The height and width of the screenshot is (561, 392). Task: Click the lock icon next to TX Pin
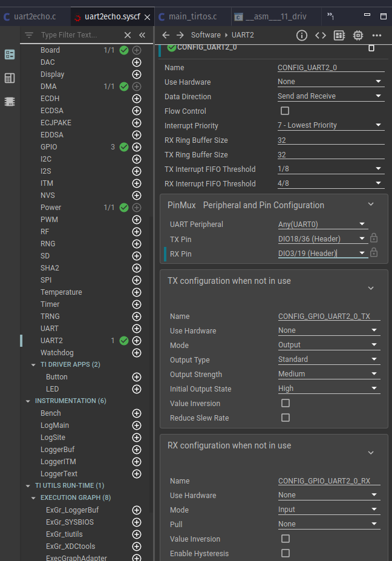[x=374, y=238]
